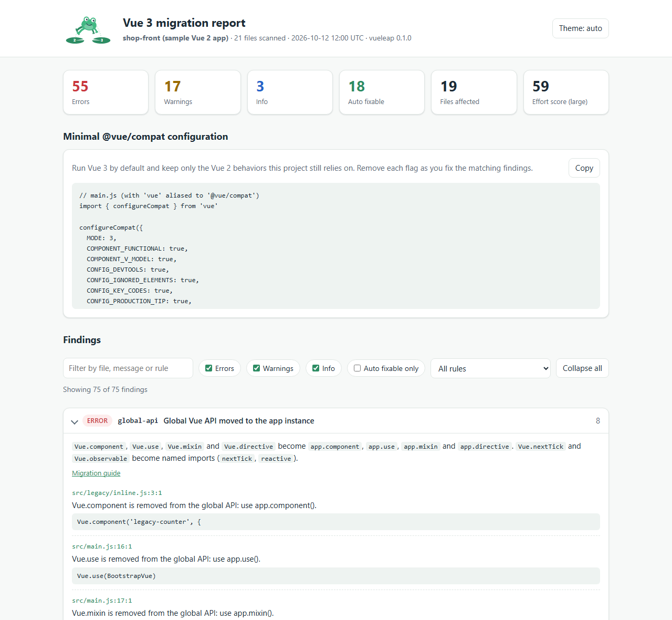Click the 18 Auto fixable card
Image resolution: width=672 pixels, height=620 pixels.
(382, 92)
